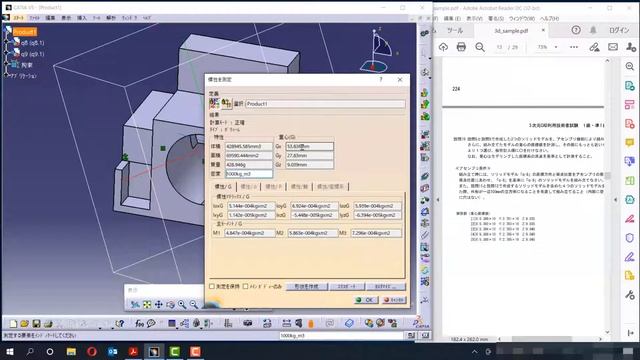Click the Acrobat page number field
Screen dimensions: 640x360
click(x=499, y=47)
